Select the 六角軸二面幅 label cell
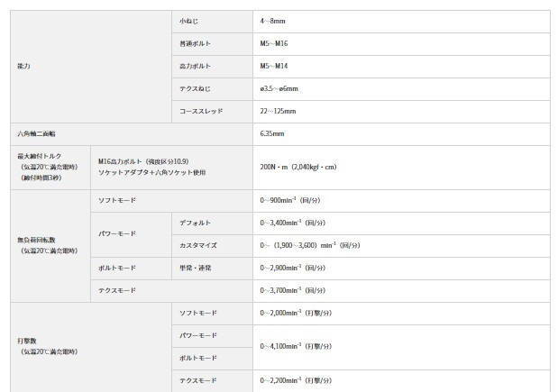The width and height of the screenshot is (558, 392). pos(132,134)
